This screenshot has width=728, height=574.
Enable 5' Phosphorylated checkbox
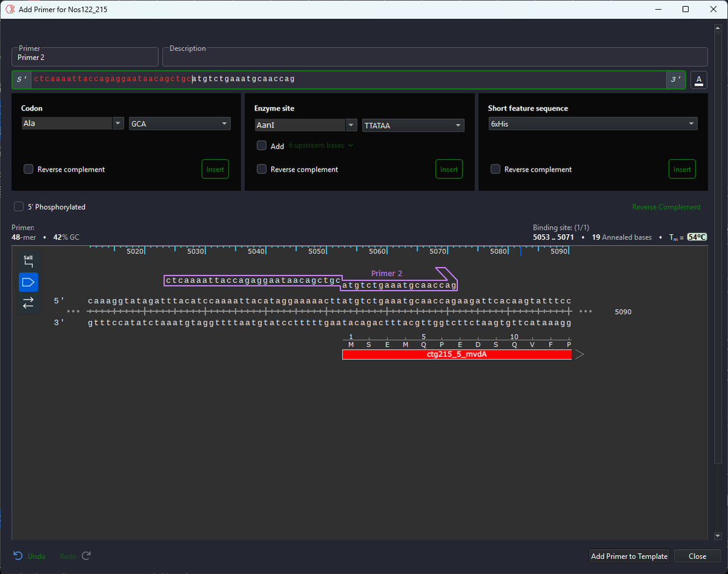[x=19, y=207]
